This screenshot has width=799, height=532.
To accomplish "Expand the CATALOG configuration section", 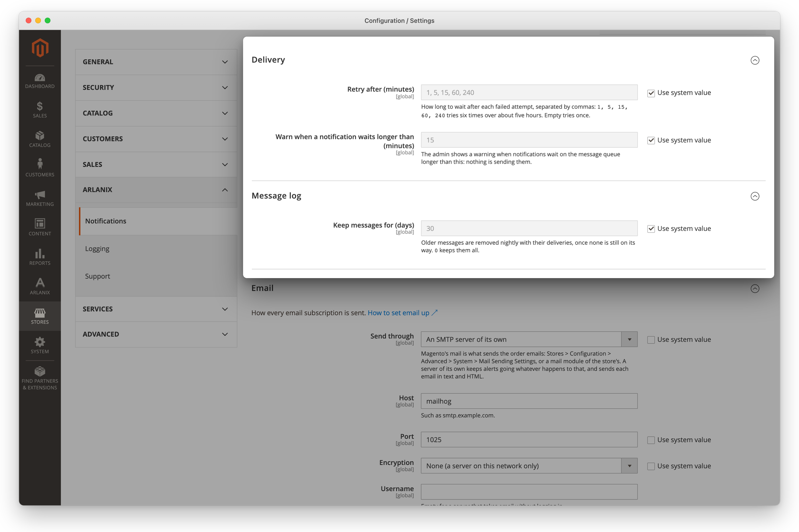I will [156, 113].
